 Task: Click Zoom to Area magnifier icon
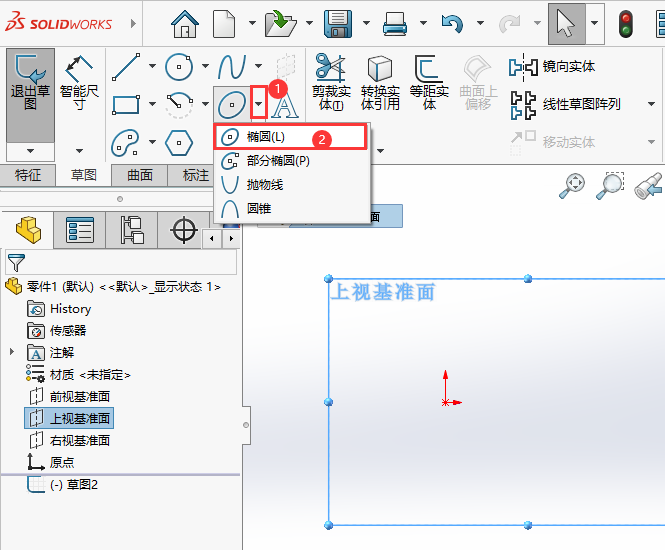[x=610, y=186]
